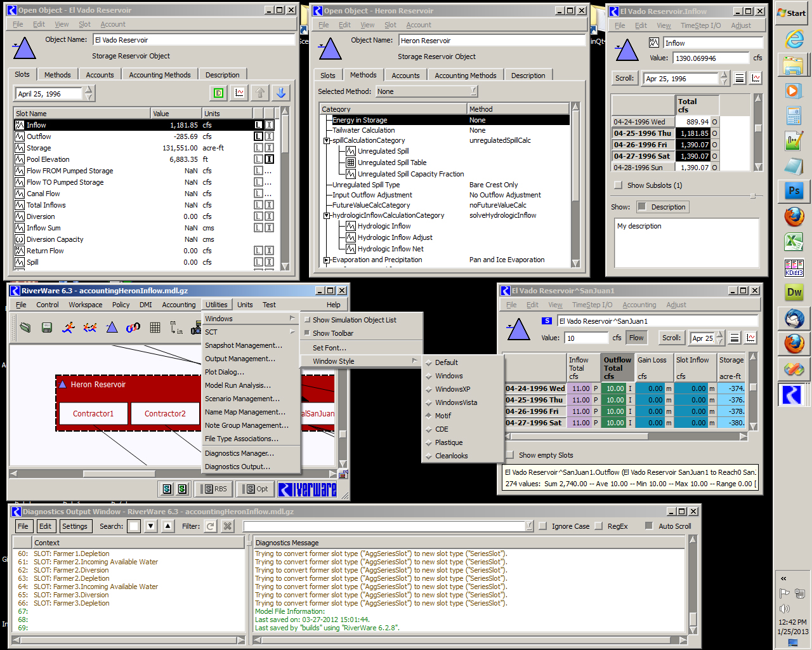Switch to Accounts tab in El Vado object
This screenshot has height=650, width=812.
pyautogui.click(x=100, y=75)
